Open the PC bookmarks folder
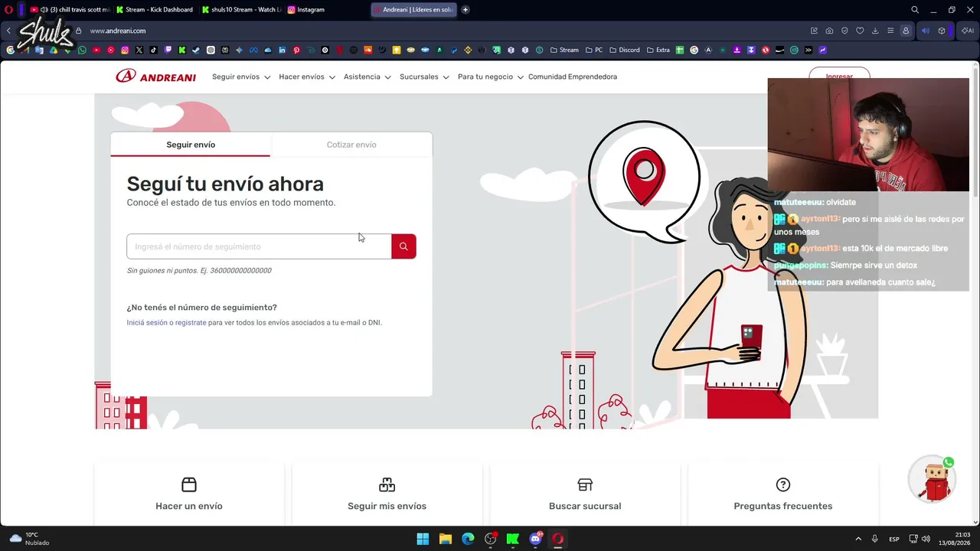The image size is (980, 551). pyautogui.click(x=594, y=51)
